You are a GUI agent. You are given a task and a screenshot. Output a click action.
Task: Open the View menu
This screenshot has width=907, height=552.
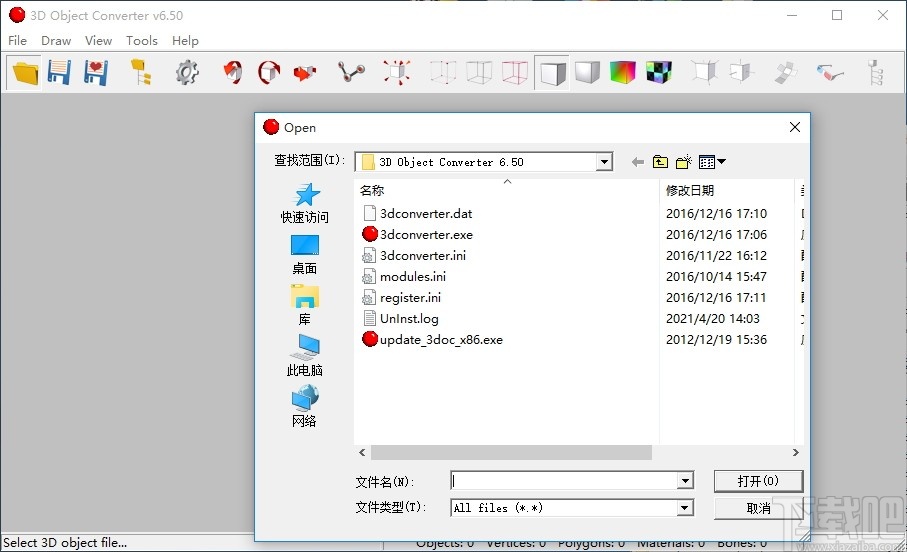click(x=98, y=41)
